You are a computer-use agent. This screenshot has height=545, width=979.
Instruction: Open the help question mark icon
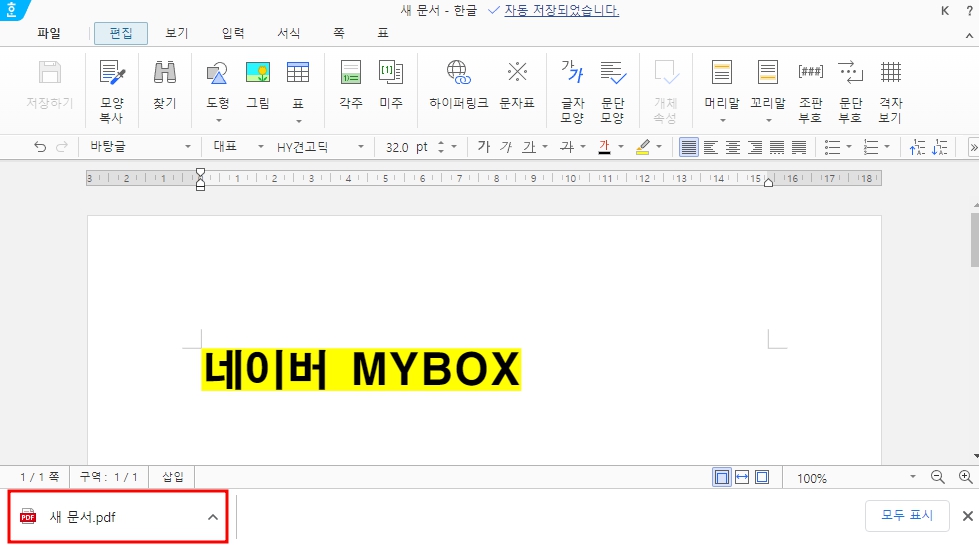click(970, 11)
